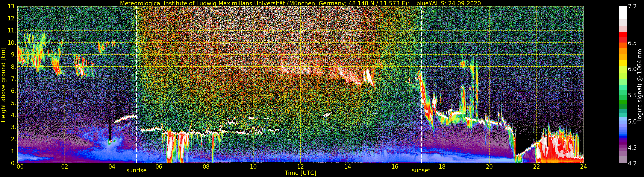644x177 pixels.
Task: Click colorbar value '6.5'
Action: pos(632,43)
